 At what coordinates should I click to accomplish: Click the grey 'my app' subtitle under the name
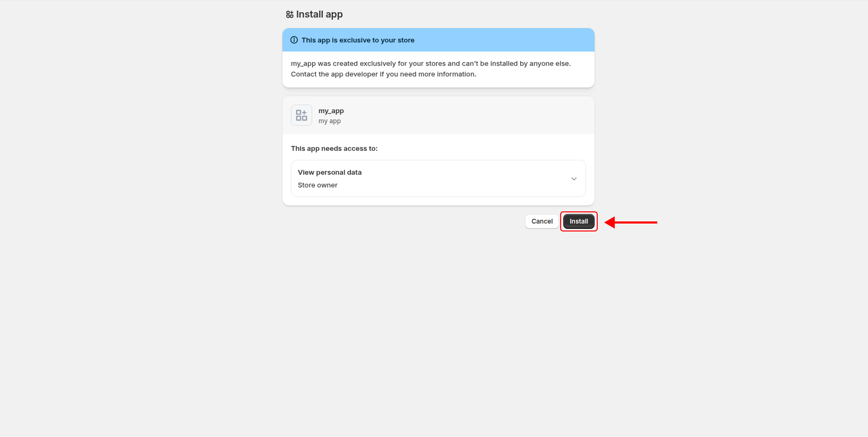(330, 121)
